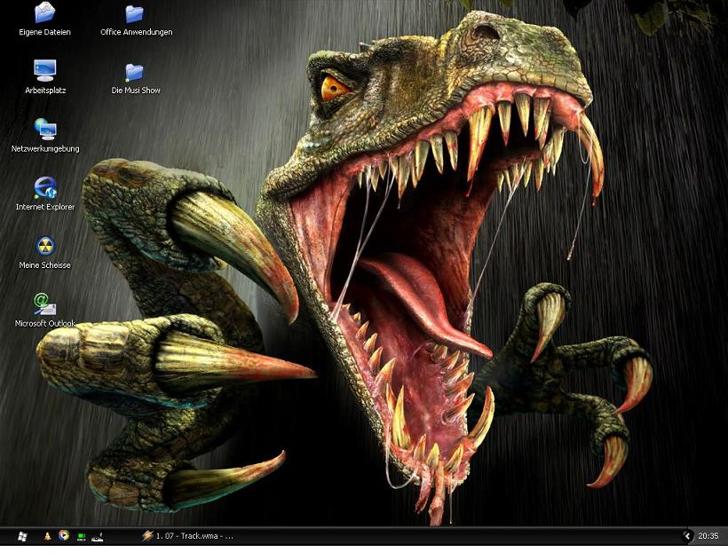The height and width of the screenshot is (560, 728).
Task: Launch Internet Explorer from the desktop
Action: [x=45, y=187]
